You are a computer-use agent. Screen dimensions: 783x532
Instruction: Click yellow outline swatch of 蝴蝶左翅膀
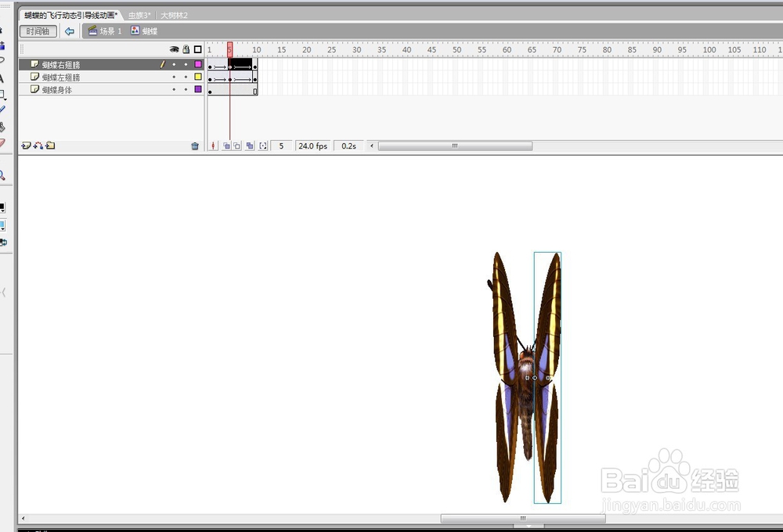point(198,77)
